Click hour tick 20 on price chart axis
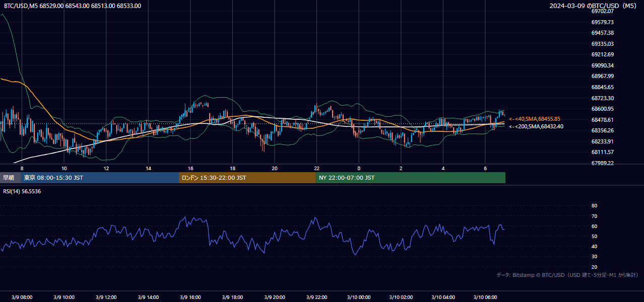The height and width of the screenshot is (302, 644). pos(275,168)
